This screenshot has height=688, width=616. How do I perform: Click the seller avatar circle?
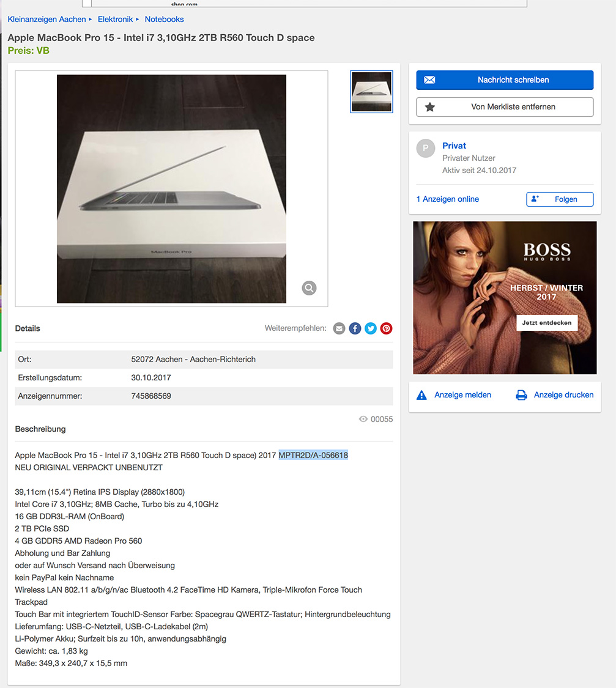pyautogui.click(x=426, y=149)
